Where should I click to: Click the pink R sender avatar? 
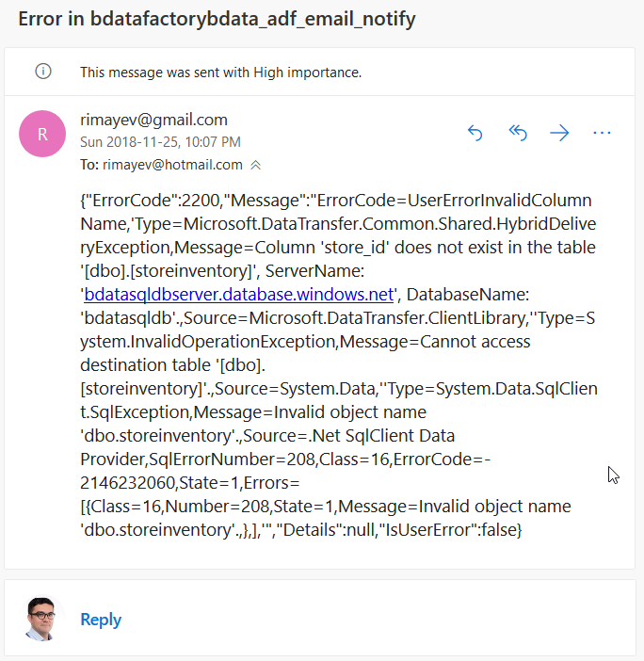tap(42, 134)
